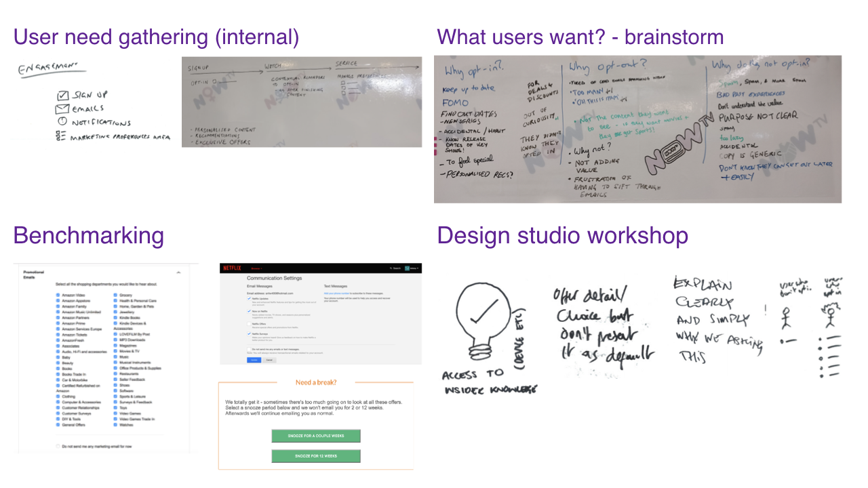Select the brainstorm whiteboard photo
This screenshot has width=868, height=488.
[x=637, y=129]
